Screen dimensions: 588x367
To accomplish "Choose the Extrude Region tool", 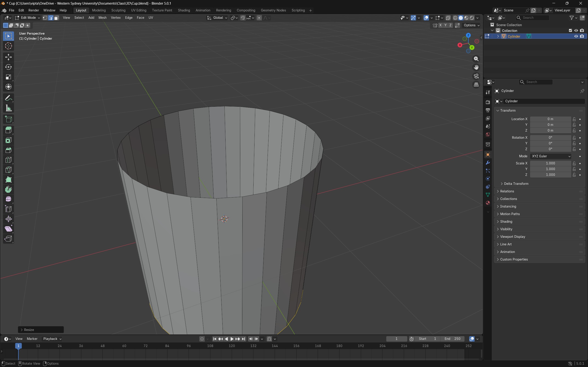I will point(8,130).
